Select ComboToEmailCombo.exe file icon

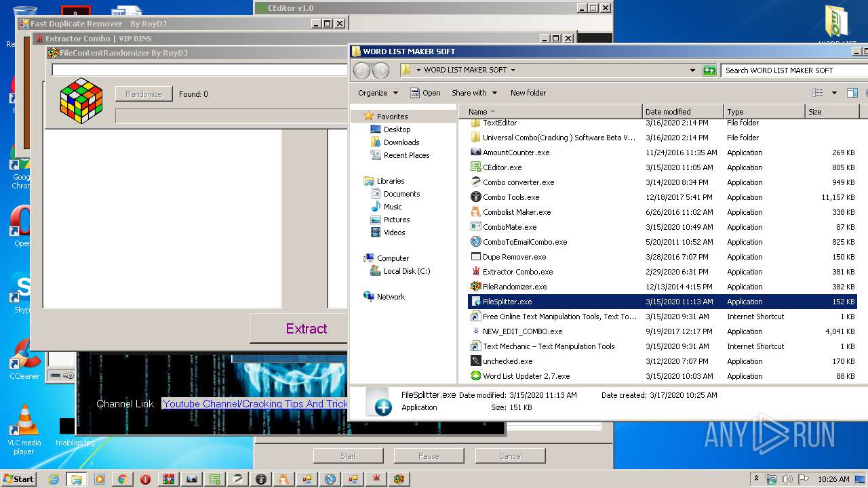point(475,242)
